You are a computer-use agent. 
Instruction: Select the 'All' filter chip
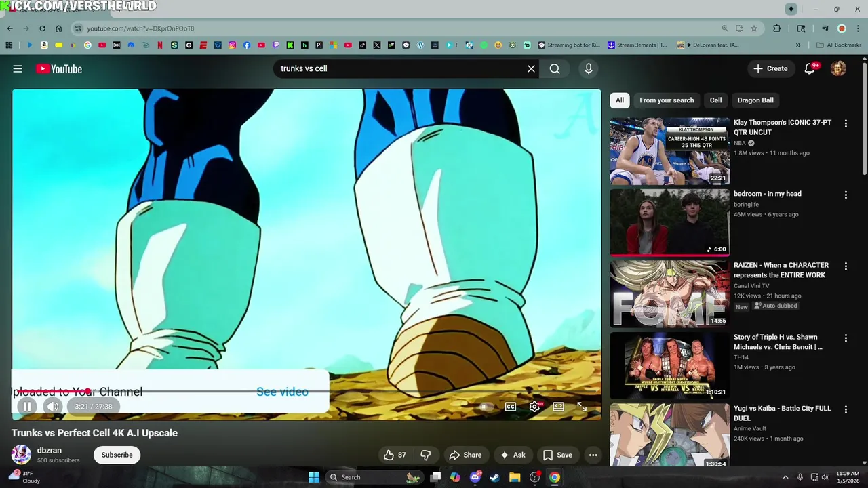pyautogui.click(x=620, y=100)
